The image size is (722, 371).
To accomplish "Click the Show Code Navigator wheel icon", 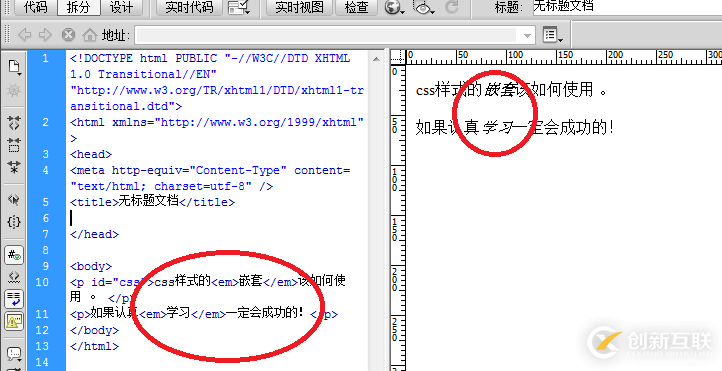I will (x=14, y=90).
